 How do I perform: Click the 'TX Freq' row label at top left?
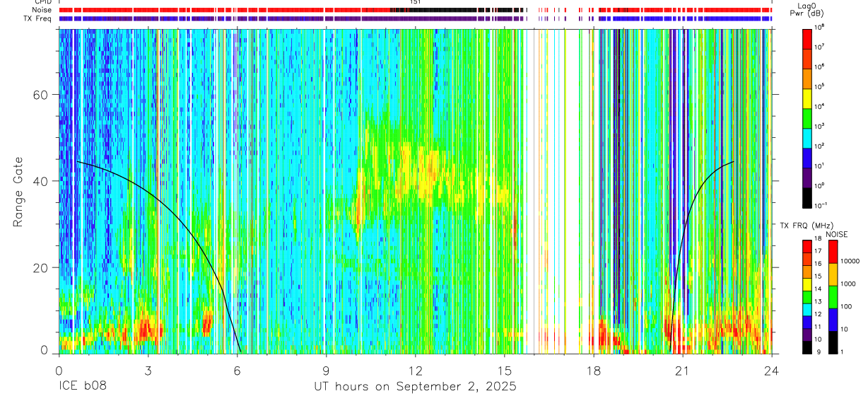click(x=38, y=18)
